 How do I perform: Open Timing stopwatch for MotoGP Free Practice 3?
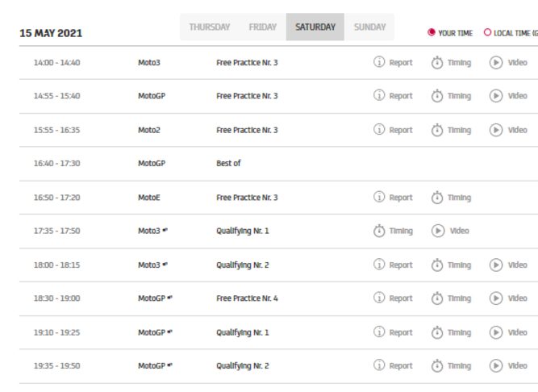437,97
